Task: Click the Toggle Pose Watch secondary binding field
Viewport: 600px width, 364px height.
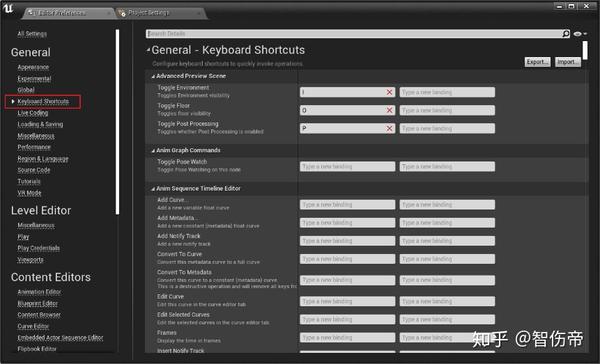Action: 447,166
